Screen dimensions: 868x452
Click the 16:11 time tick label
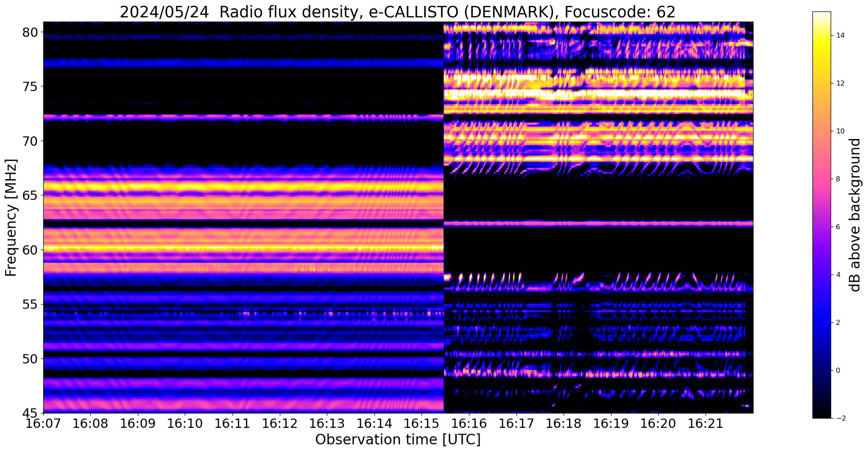pos(232,423)
